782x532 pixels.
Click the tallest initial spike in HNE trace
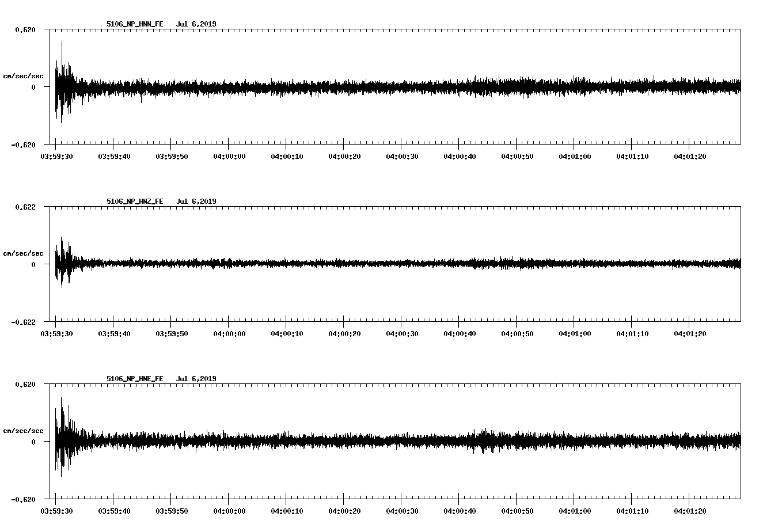[x=62, y=436]
